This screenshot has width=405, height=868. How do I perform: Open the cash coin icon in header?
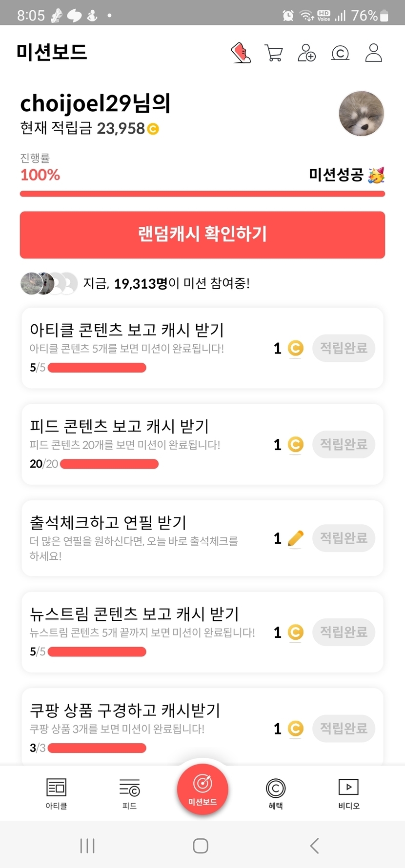tap(340, 53)
